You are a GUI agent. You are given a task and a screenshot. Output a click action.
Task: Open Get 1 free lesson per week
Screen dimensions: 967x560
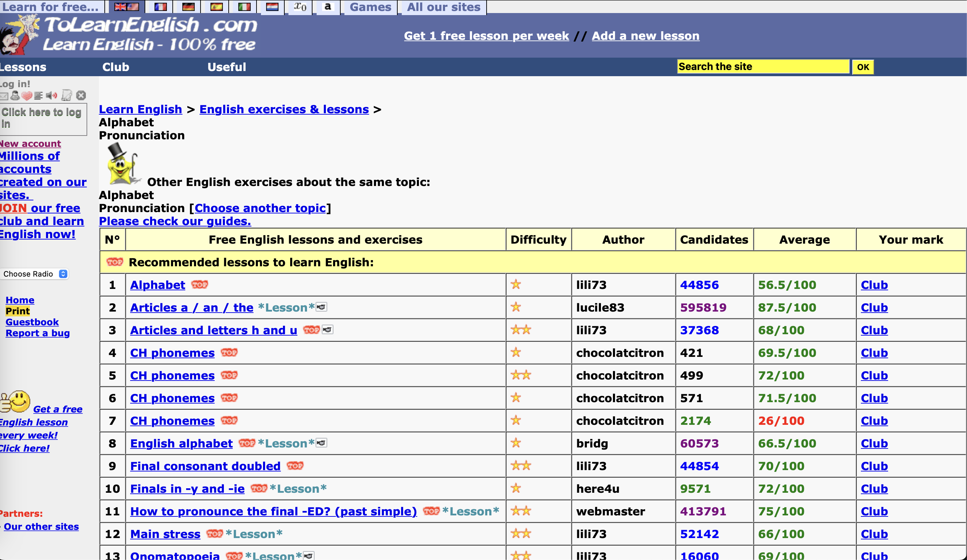(x=486, y=36)
